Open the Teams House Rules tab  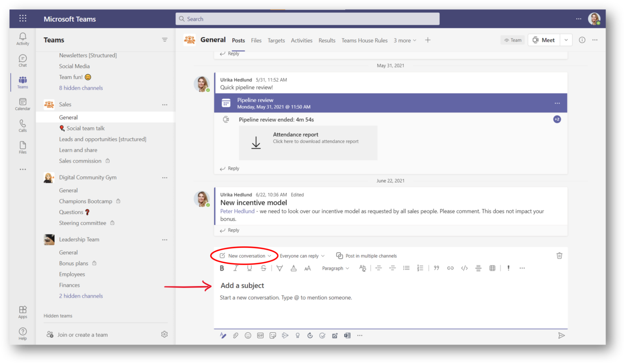(364, 40)
